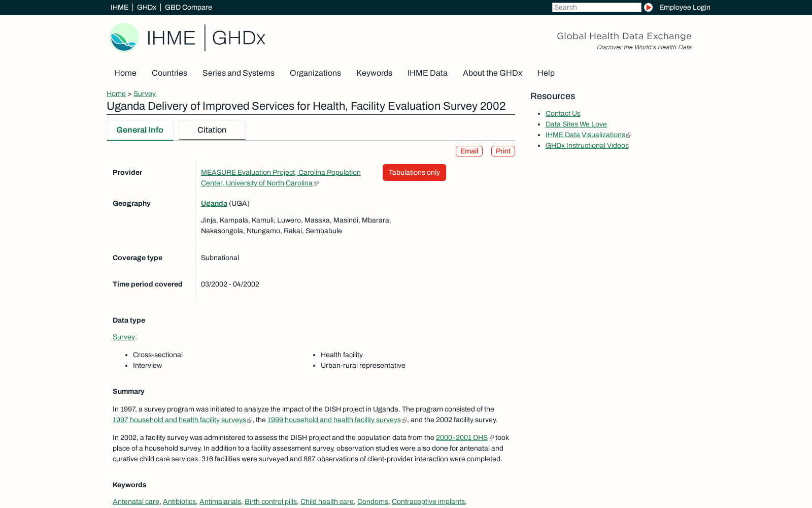Open the Uganda geography link
812x508 pixels.
coord(214,203)
